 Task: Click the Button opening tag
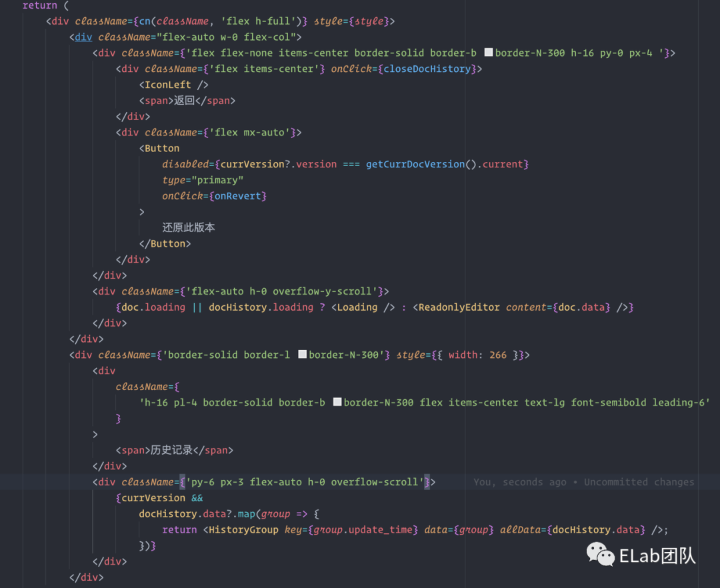pos(159,148)
